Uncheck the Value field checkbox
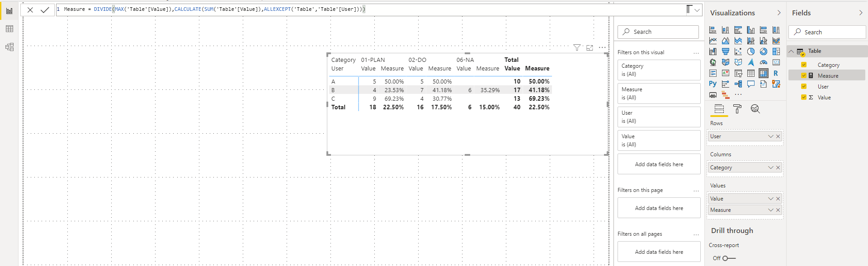Image resolution: width=868 pixels, height=266 pixels. tap(804, 98)
